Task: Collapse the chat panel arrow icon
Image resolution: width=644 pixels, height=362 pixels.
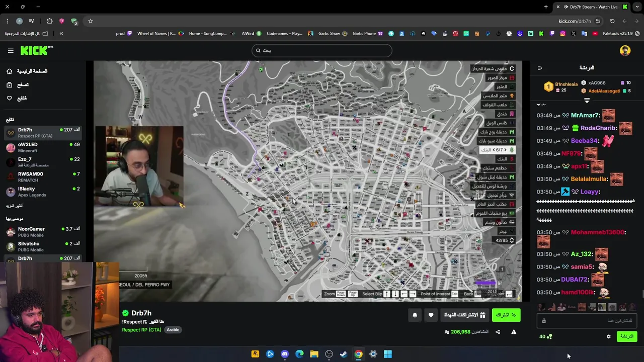Action: tap(540, 68)
